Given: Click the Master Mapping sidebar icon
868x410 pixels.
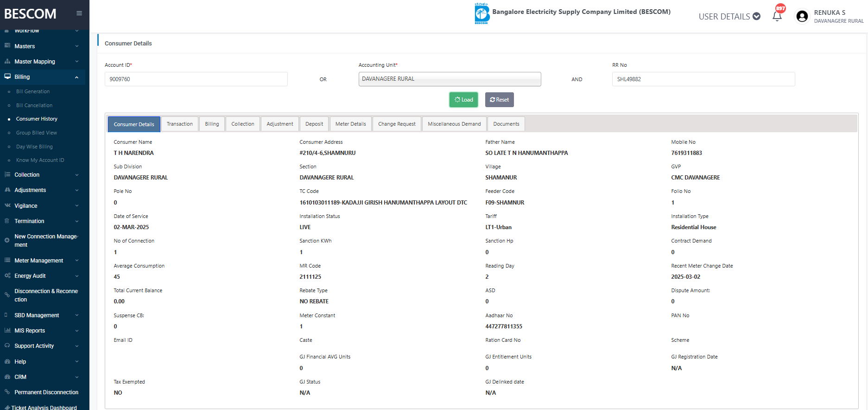Looking at the screenshot, I should [7, 61].
